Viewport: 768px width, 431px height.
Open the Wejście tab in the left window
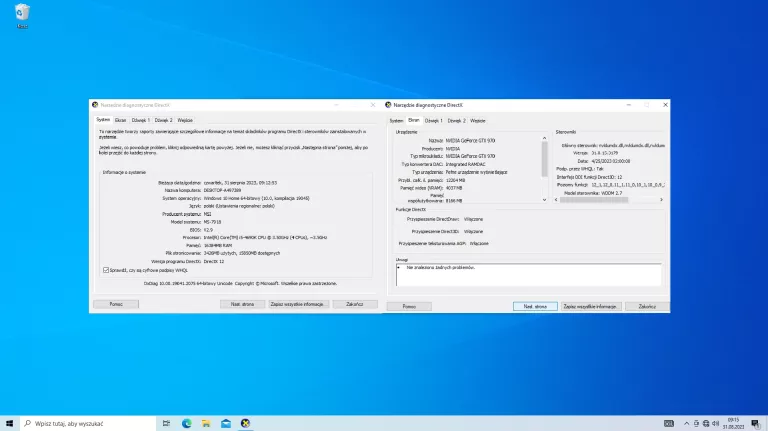(185, 120)
